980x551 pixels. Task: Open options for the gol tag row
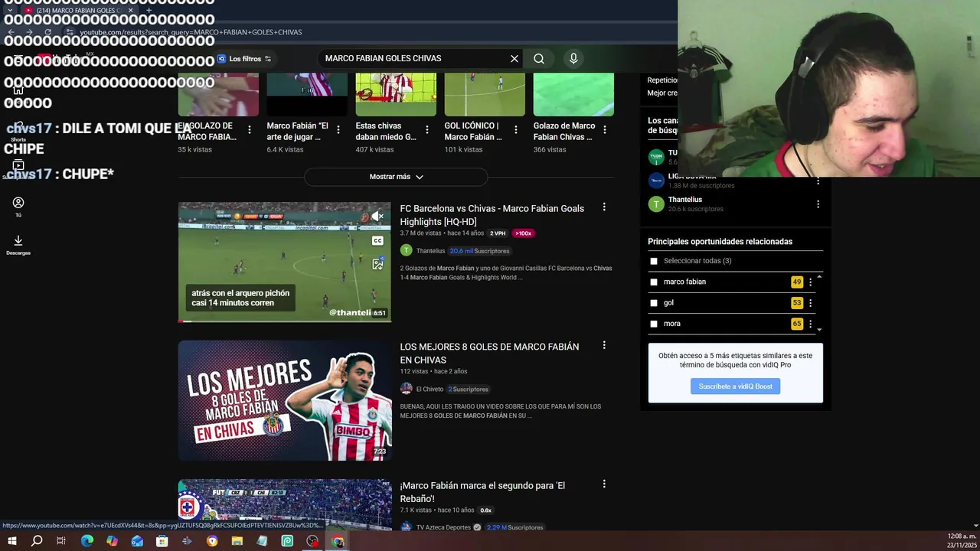click(810, 303)
